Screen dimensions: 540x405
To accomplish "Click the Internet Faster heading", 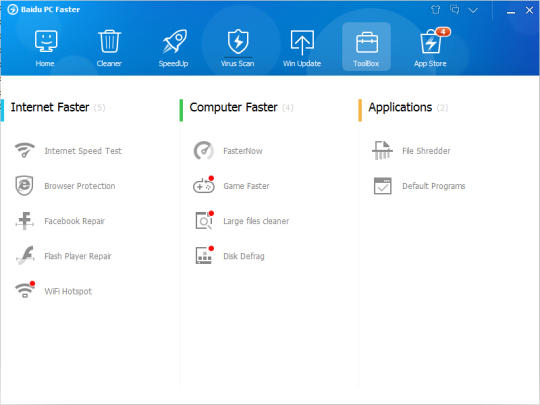I will pyautogui.click(x=50, y=107).
